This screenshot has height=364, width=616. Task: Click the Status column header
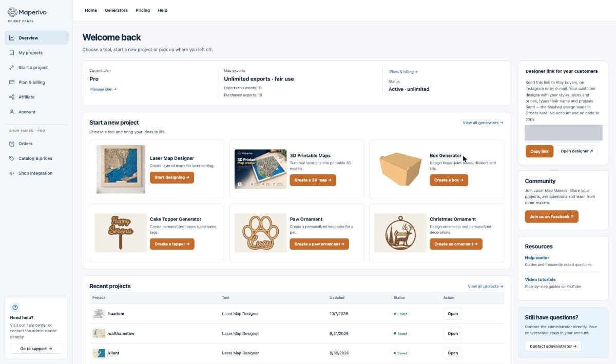pyautogui.click(x=399, y=298)
